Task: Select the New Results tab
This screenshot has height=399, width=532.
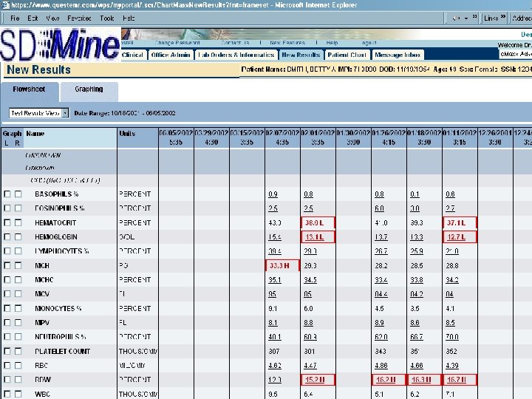Action: pyautogui.click(x=301, y=55)
